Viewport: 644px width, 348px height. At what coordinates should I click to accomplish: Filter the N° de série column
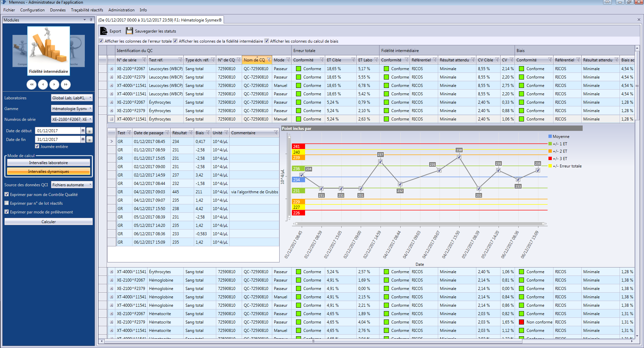click(144, 60)
